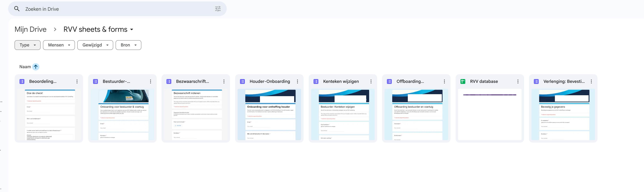
Task: Click the Verlenging form file icon
Action: tap(537, 82)
